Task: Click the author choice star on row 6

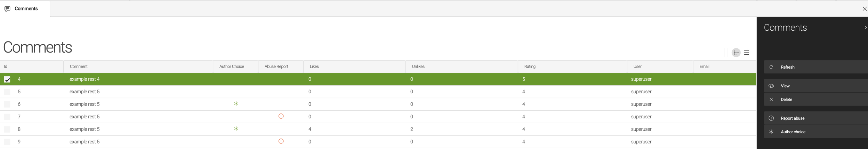Action: point(236,104)
